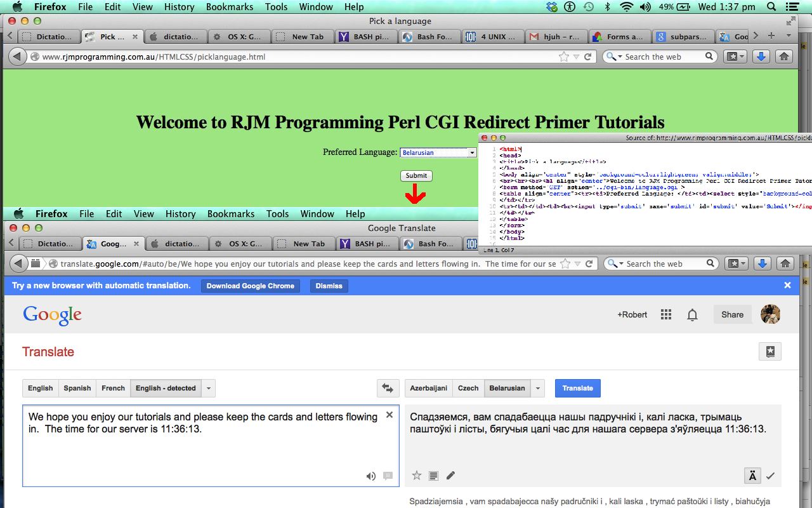
Task: Dismiss the Google Chrome suggestion banner
Action: point(329,286)
